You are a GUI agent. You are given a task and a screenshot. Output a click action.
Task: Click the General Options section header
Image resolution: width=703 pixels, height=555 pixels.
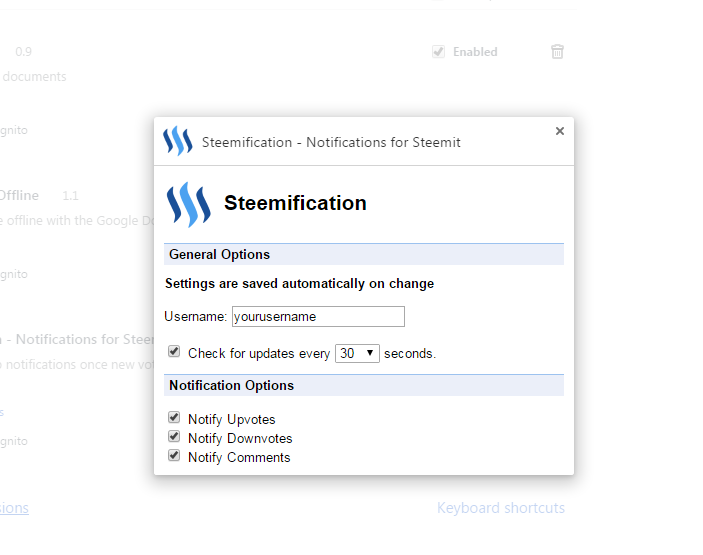[x=220, y=254]
